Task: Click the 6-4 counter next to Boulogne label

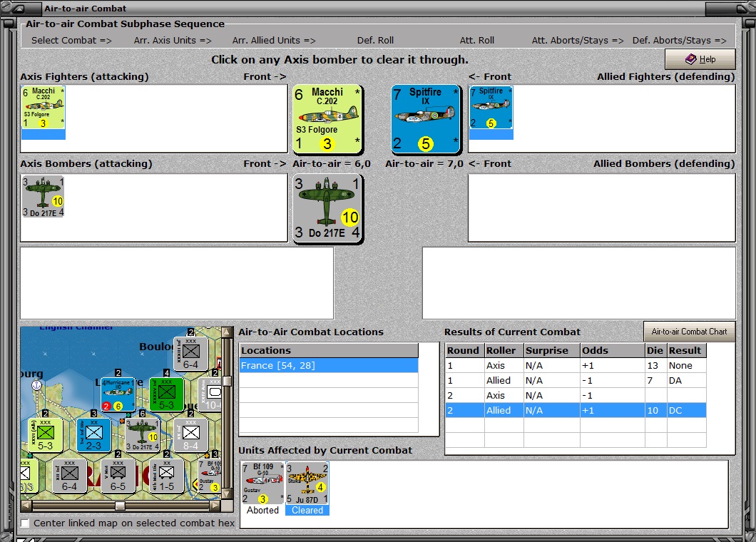Action: 190,354
